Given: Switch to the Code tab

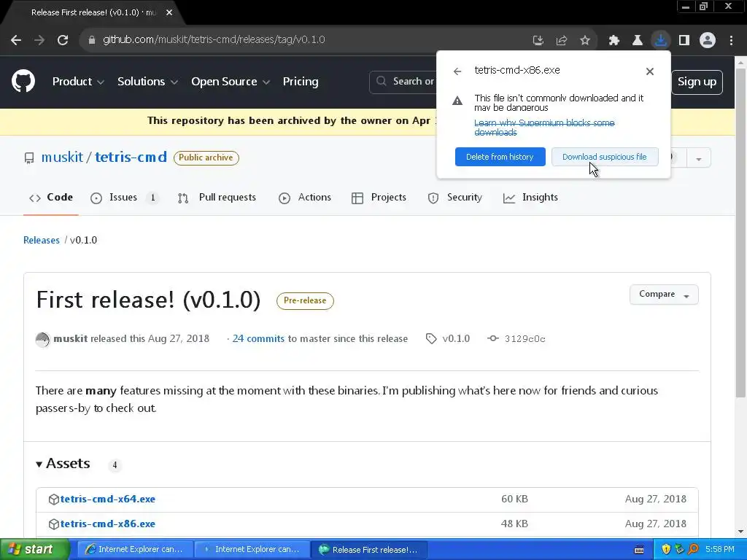Looking at the screenshot, I should [51, 198].
